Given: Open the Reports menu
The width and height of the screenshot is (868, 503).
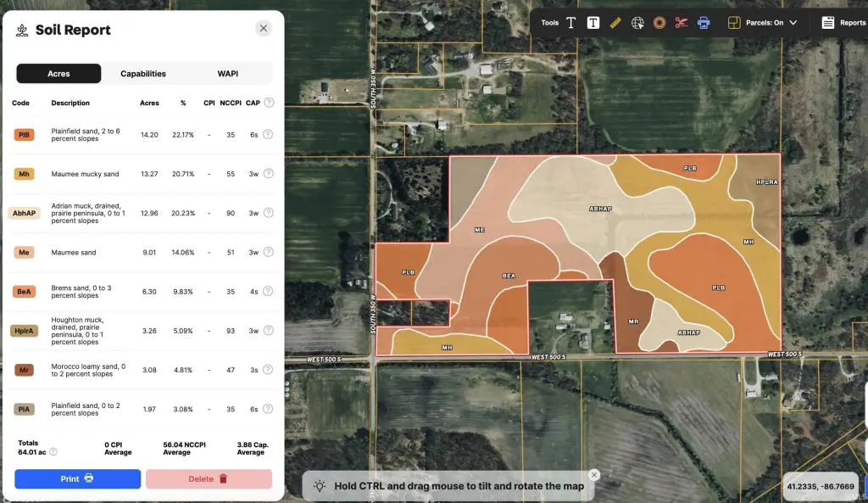Looking at the screenshot, I should (843, 23).
